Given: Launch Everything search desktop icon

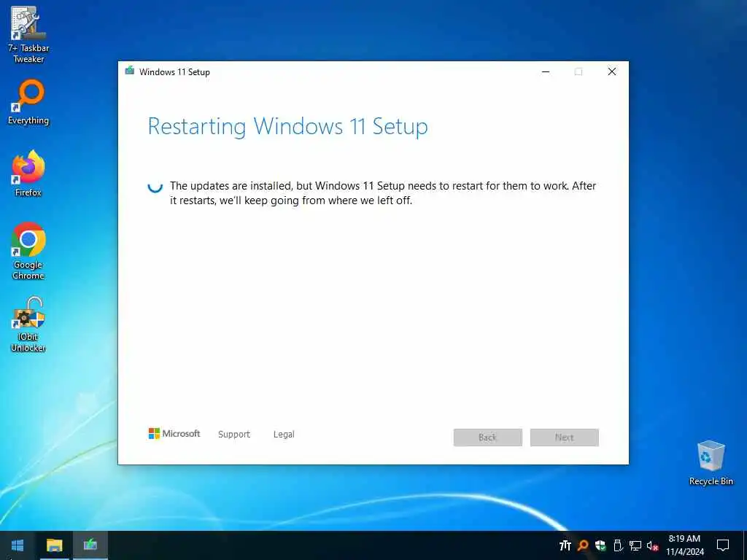Looking at the screenshot, I should [28, 102].
